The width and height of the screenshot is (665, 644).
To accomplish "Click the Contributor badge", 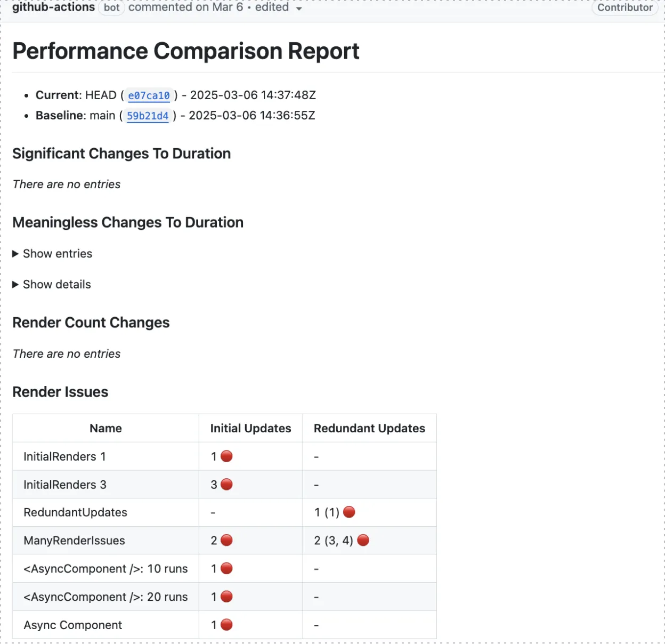I will (x=625, y=7).
